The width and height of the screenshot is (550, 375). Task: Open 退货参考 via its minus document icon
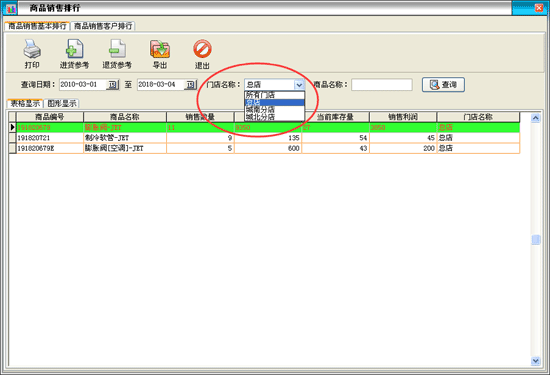(x=117, y=49)
